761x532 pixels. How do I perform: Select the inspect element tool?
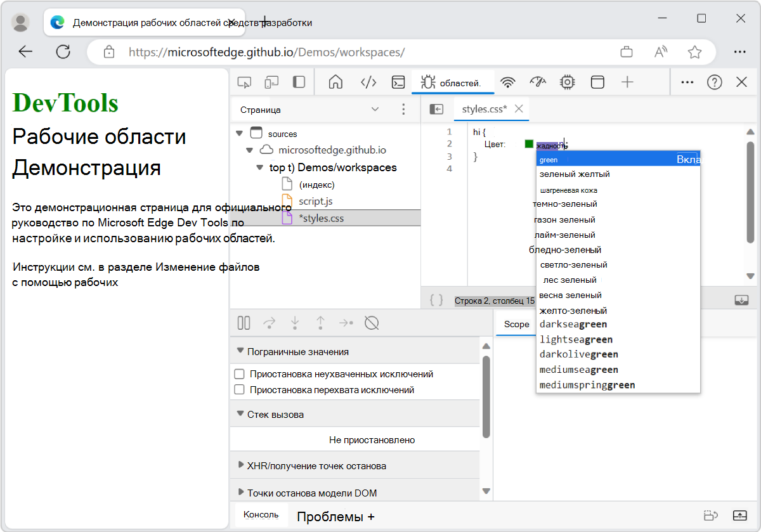(244, 82)
